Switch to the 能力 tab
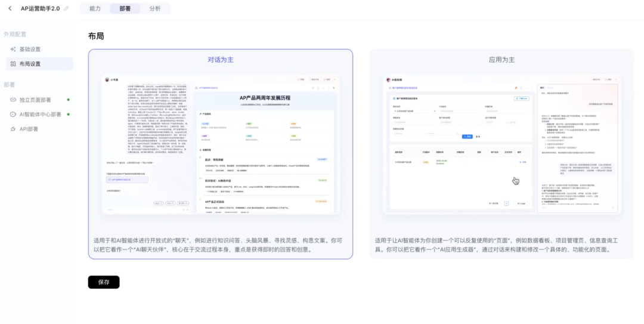 click(x=95, y=8)
